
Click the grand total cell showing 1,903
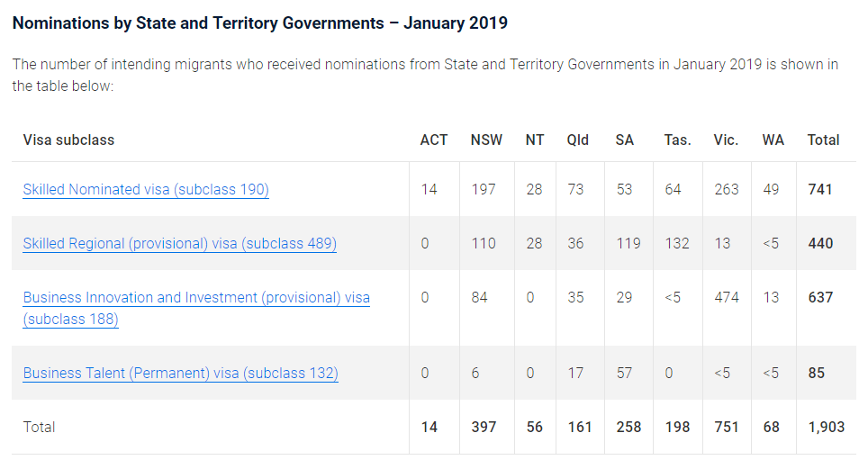[x=826, y=428]
